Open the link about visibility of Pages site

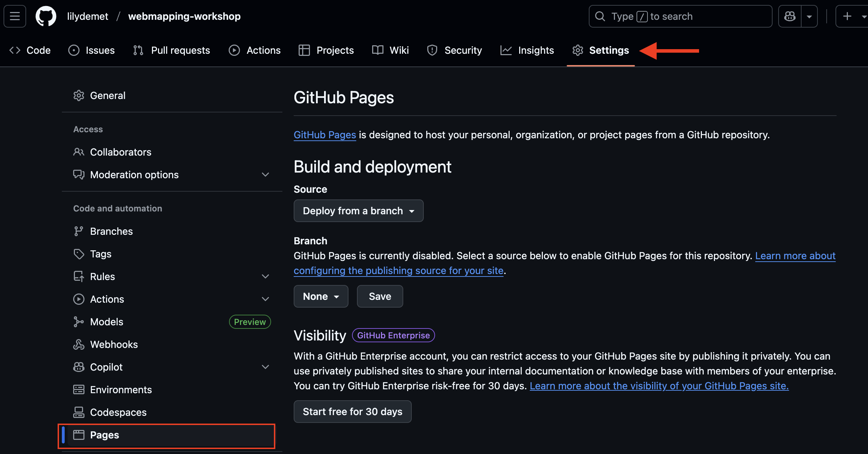pyautogui.click(x=659, y=386)
